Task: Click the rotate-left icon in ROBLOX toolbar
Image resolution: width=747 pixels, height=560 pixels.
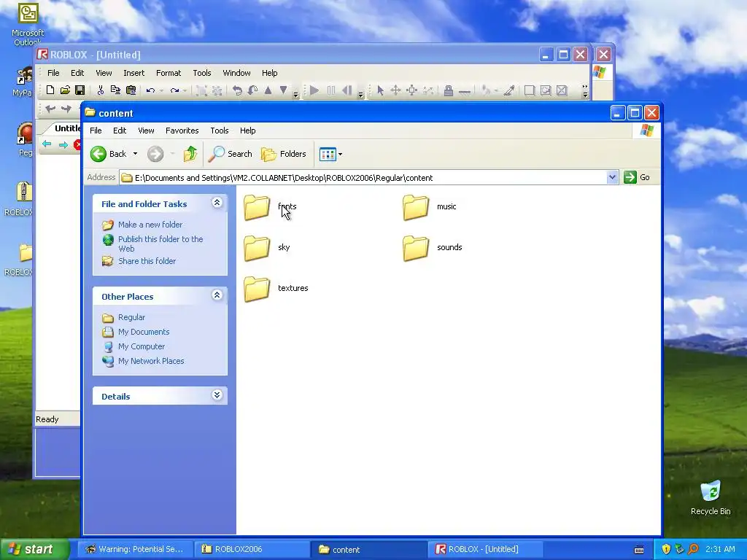Action: [237, 90]
